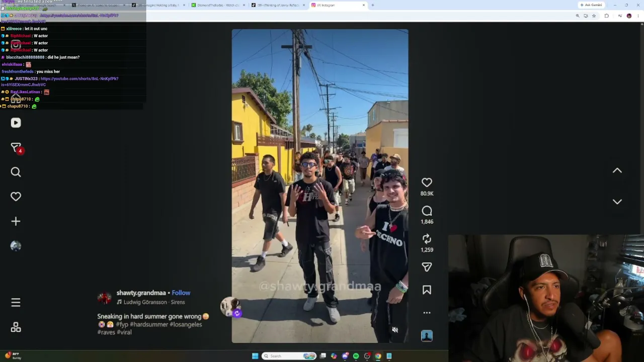Switch to the DiamondTheBarbie browser tab
Screen dimensions: 644x362
click(x=218, y=5)
